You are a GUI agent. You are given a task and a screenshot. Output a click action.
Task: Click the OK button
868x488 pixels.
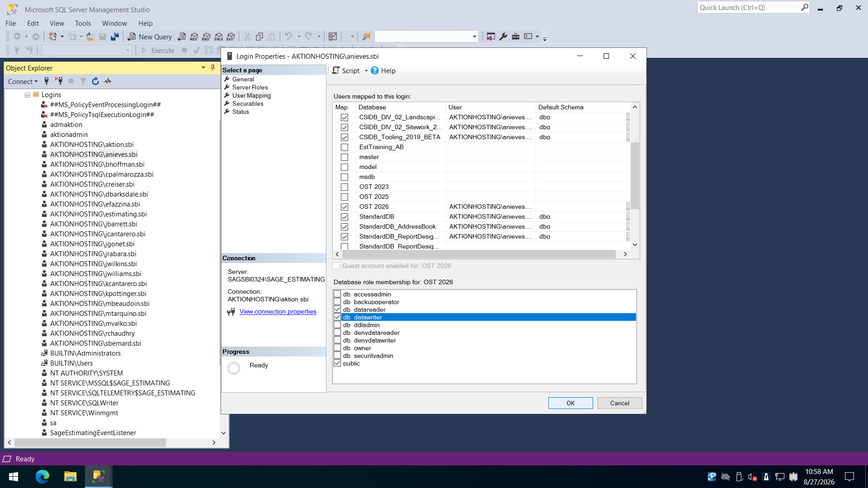point(571,403)
